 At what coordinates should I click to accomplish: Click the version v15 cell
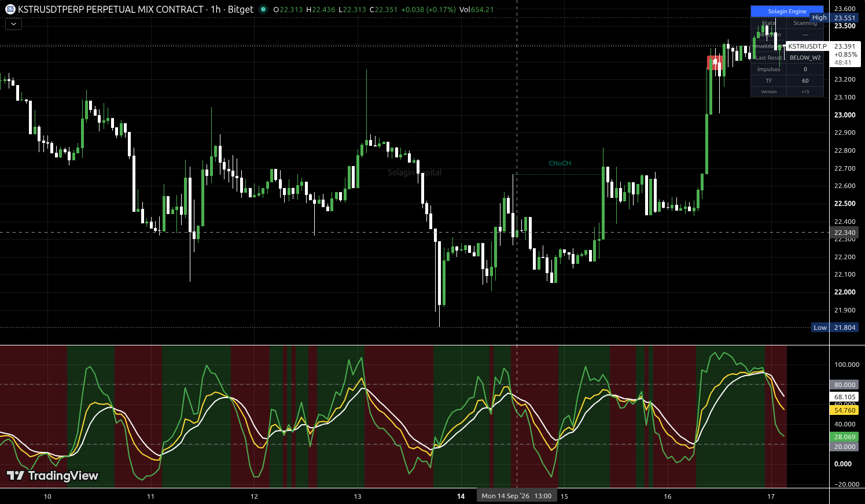click(805, 91)
